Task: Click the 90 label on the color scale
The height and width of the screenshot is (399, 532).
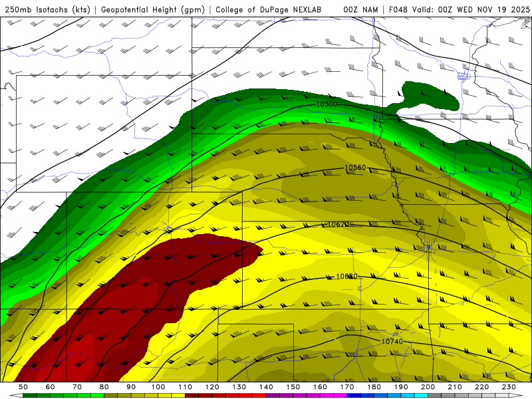Action: (131, 387)
